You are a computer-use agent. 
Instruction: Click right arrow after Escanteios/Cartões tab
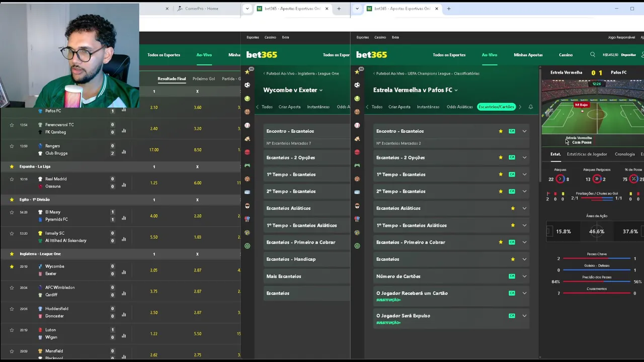[x=520, y=107]
